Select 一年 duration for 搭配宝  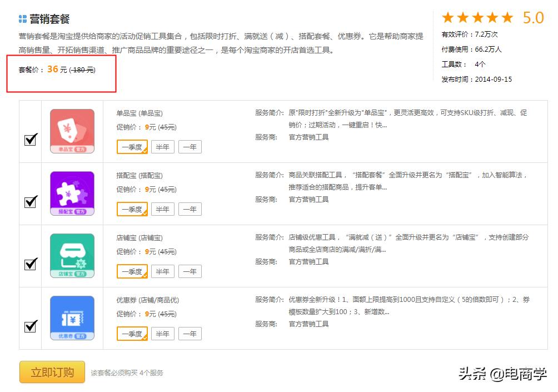point(190,209)
